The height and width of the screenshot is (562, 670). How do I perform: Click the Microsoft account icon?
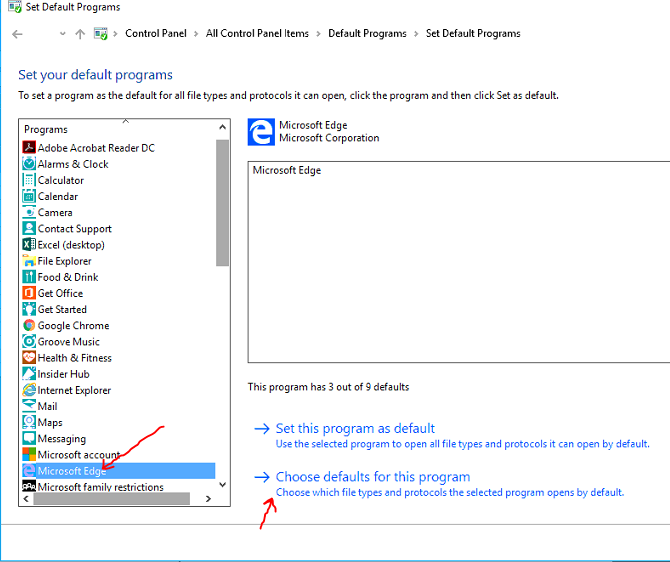click(29, 454)
